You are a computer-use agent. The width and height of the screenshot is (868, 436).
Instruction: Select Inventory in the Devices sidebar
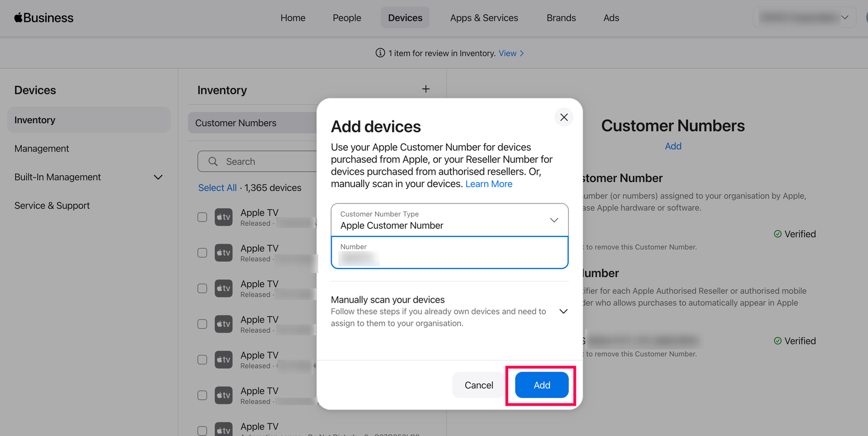[89, 120]
